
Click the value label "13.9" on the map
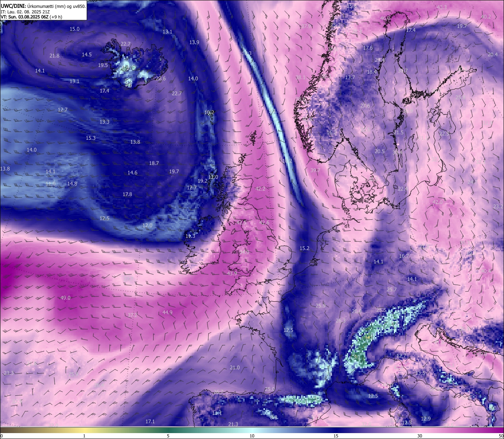(x=194, y=43)
